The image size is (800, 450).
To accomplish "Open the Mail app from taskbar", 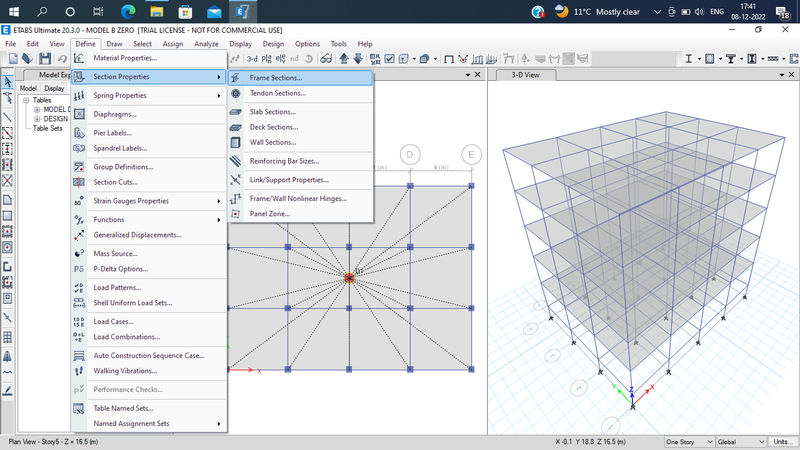I will click(214, 11).
